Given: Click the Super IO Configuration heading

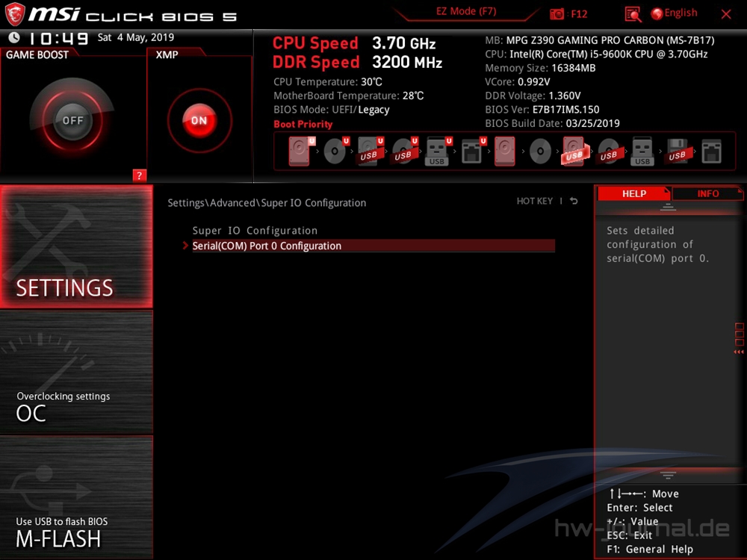Looking at the screenshot, I should 255,231.
